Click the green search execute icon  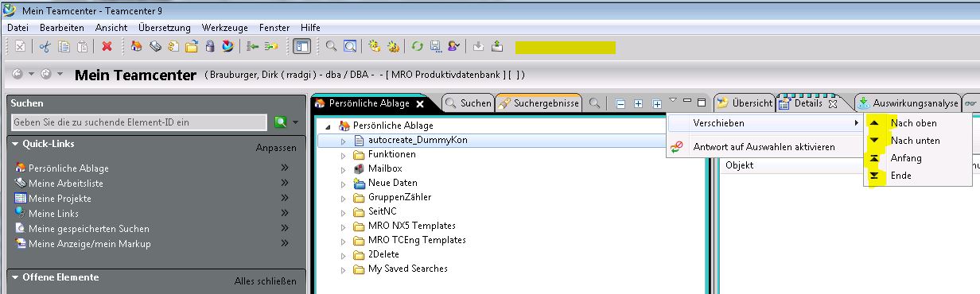(x=281, y=122)
